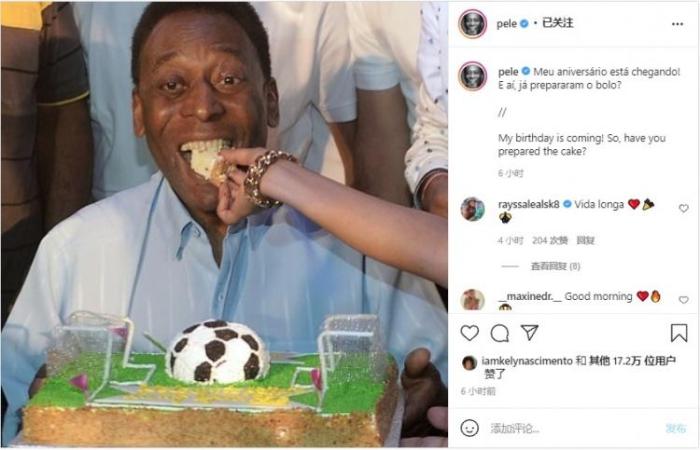Open the emoji picker in comment box
Viewport: 700px width, 450px height.
point(470,428)
